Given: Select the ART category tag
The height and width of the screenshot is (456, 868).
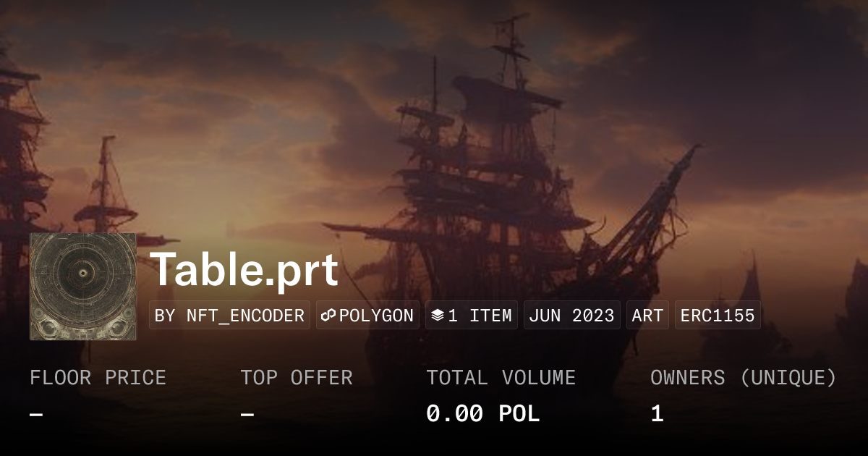Looking at the screenshot, I should tap(647, 316).
